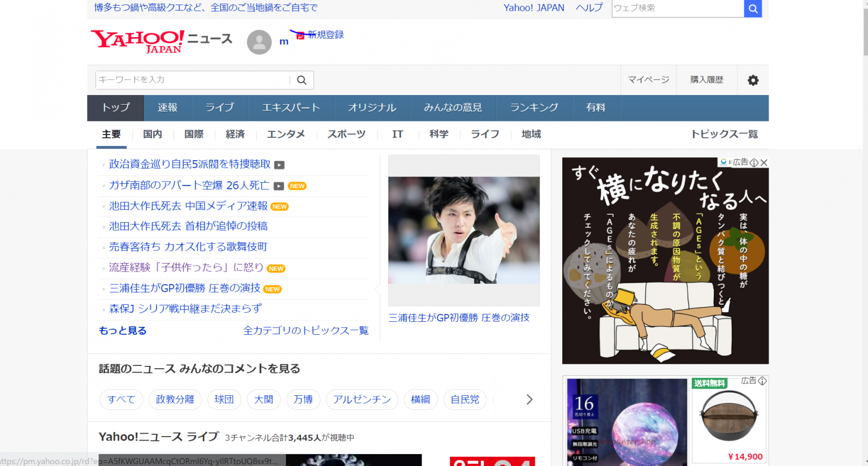Click the キーワードを入力 search field
The height and width of the screenshot is (466, 868).
(192, 80)
